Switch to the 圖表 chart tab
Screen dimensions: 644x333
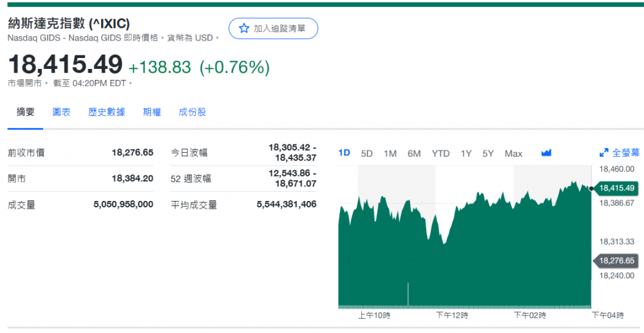(x=62, y=112)
